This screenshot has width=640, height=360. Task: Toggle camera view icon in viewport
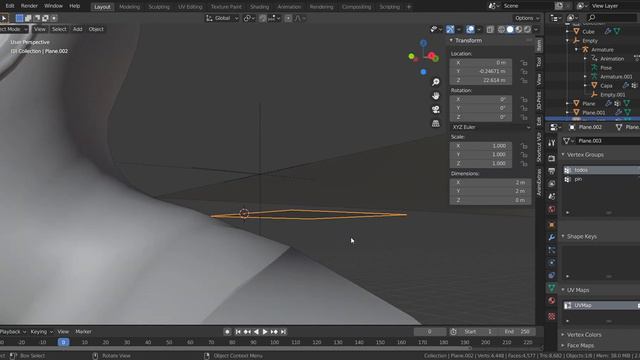436,109
